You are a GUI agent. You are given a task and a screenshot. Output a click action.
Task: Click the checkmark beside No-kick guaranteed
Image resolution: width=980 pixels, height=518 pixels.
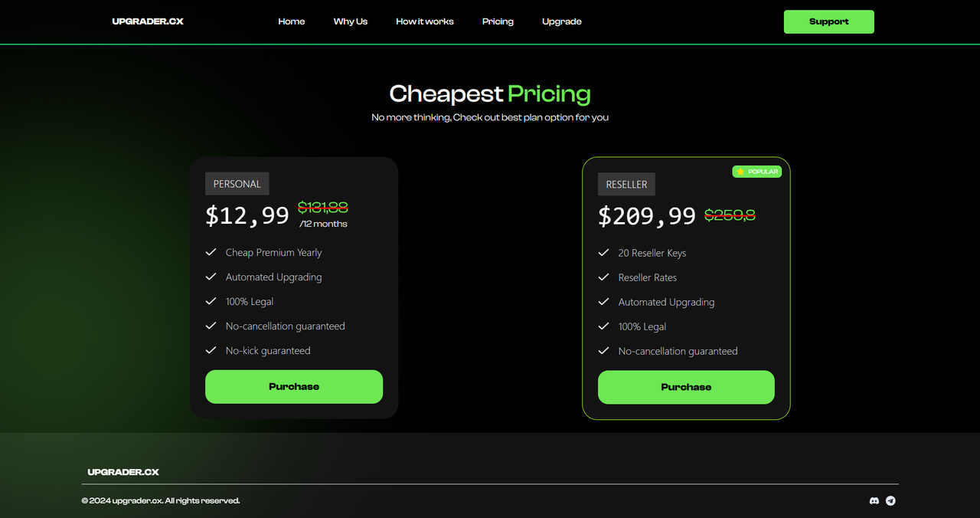coord(211,350)
